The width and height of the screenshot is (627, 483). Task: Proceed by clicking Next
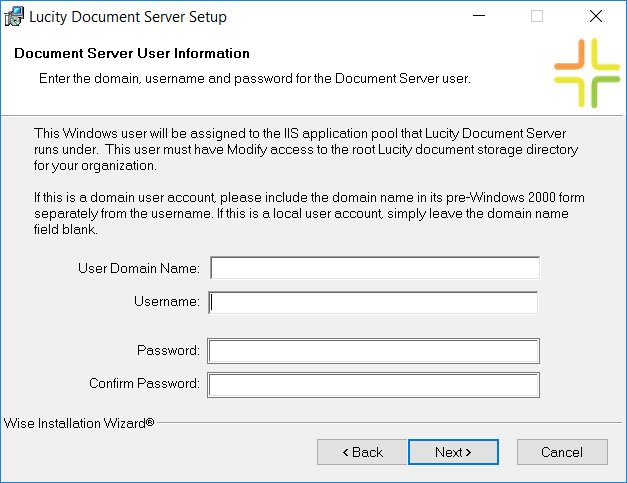click(453, 452)
